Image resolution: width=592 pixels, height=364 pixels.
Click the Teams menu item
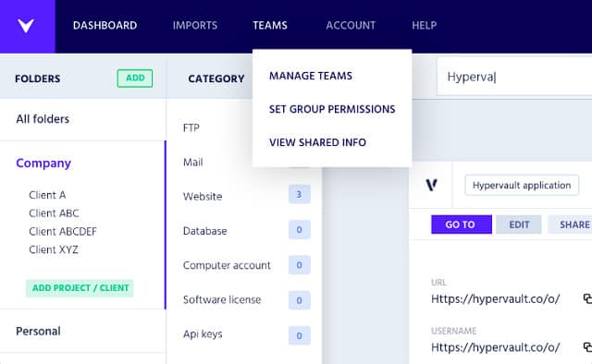[x=270, y=25]
